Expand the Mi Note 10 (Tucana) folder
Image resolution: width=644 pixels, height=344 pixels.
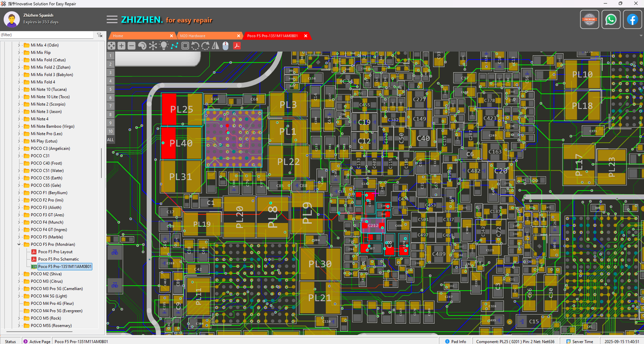tap(19, 90)
